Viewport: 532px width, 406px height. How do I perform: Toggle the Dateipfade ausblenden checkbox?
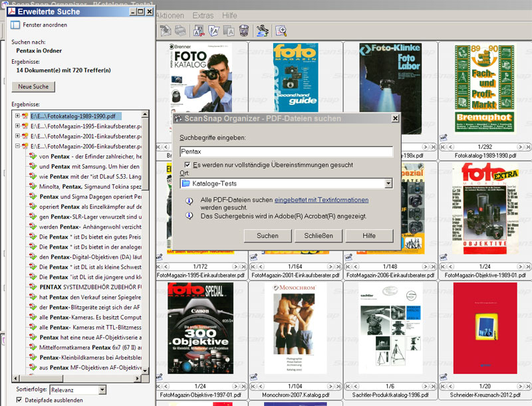19,401
